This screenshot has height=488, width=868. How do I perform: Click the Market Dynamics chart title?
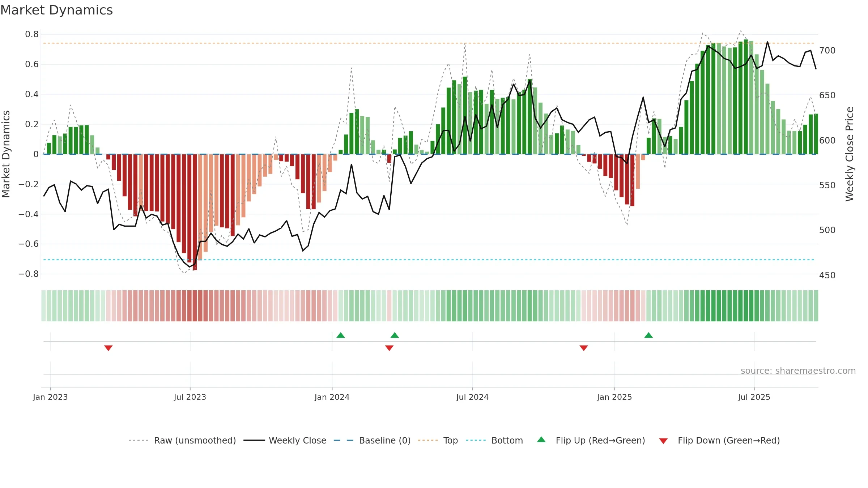coord(57,10)
